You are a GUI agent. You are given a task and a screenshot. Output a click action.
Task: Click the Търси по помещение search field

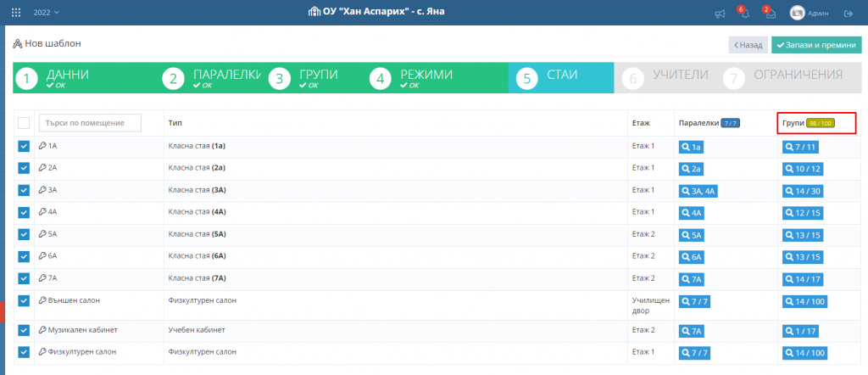[90, 122]
